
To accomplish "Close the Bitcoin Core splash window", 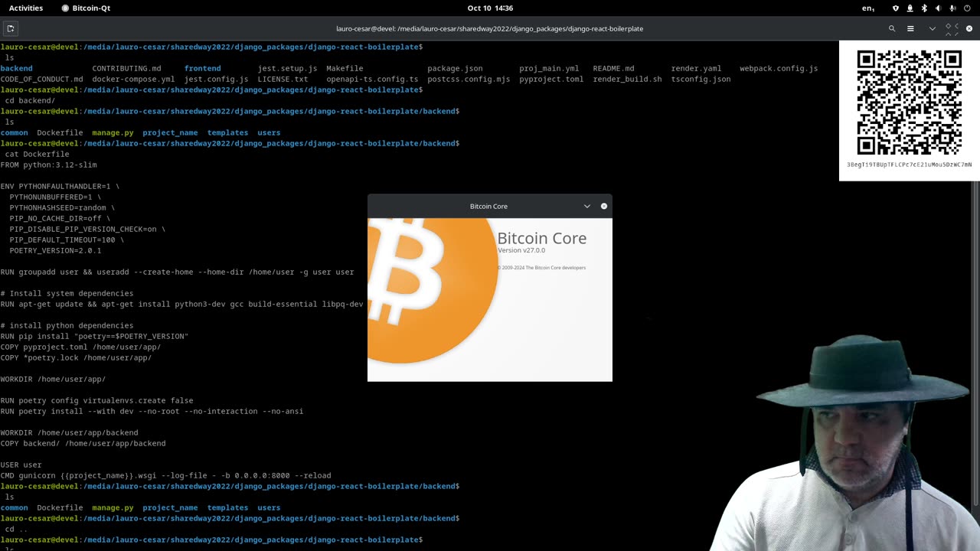I will tap(604, 206).
